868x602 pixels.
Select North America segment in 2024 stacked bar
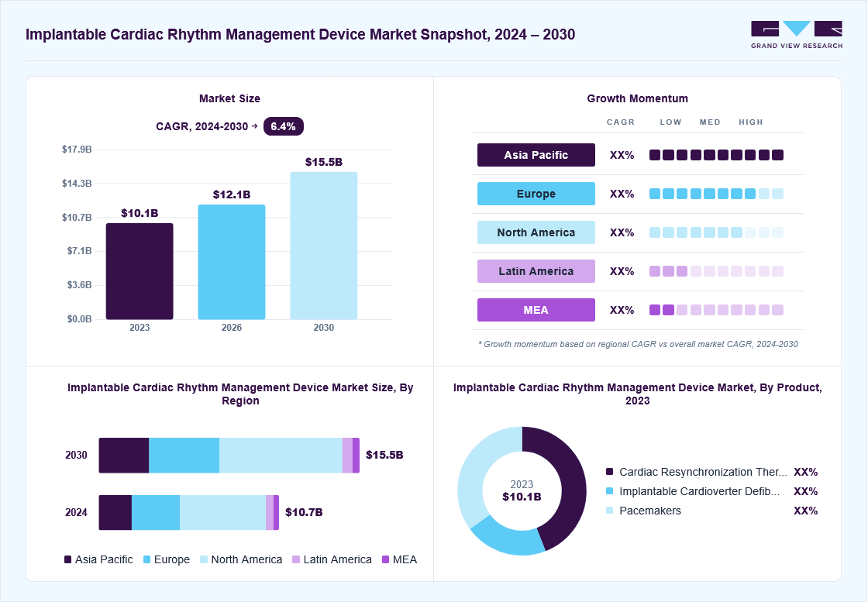click(222, 512)
